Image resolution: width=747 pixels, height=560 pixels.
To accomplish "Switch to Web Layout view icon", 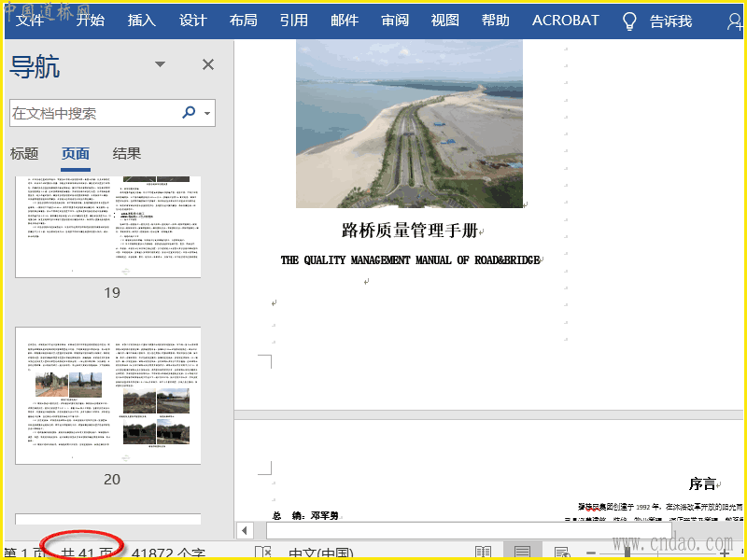I will pyautogui.click(x=562, y=553).
